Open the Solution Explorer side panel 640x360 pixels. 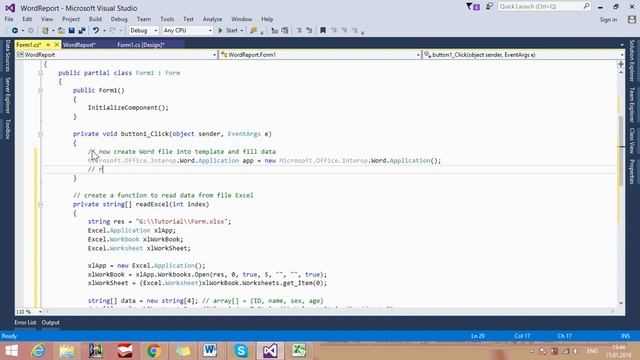(632, 60)
